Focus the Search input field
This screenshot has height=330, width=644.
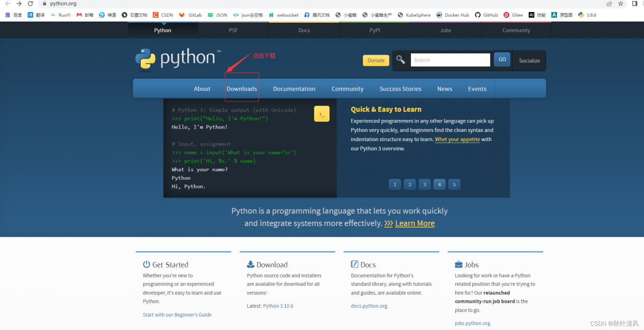click(x=450, y=60)
